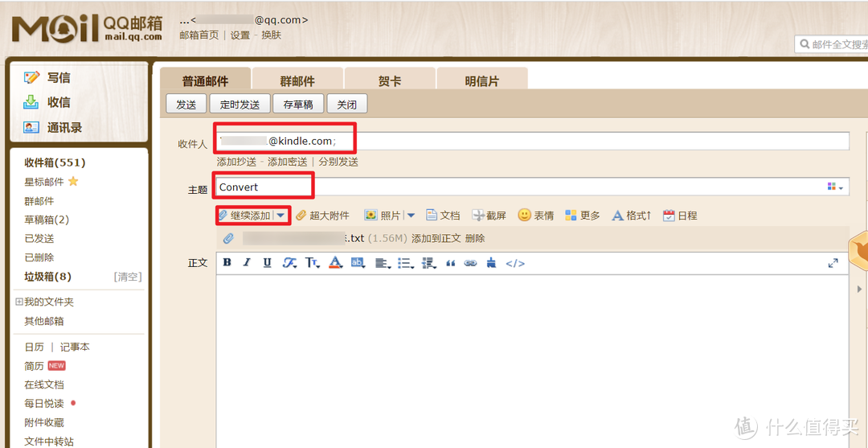Click 日程 to add a schedule
The image size is (868, 448).
pos(680,216)
